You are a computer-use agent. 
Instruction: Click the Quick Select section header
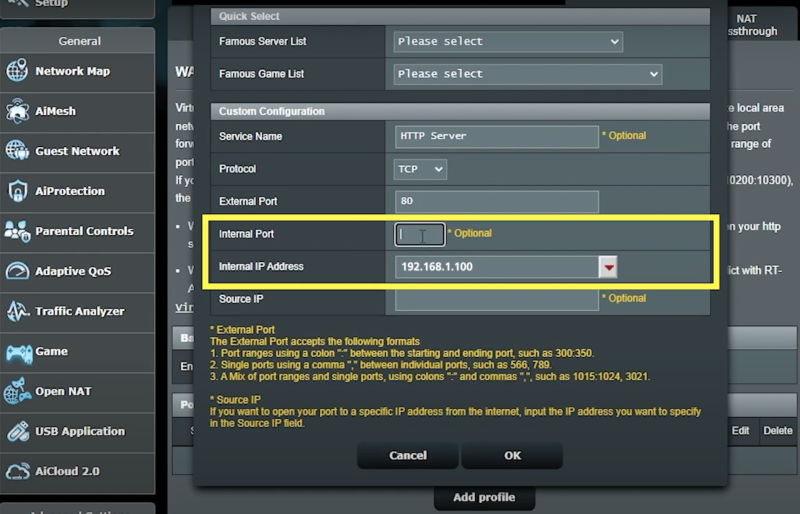(x=460, y=16)
